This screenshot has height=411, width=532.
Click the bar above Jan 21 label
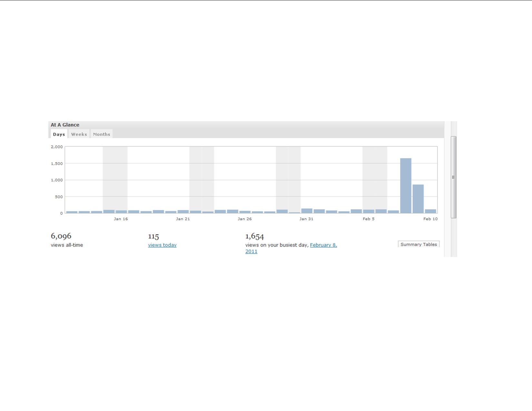(183, 212)
